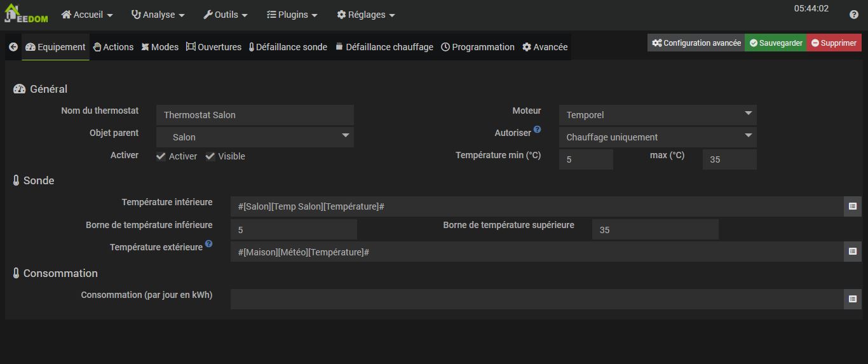
Task: Click help icon next to Autoriser
Action: point(537,130)
